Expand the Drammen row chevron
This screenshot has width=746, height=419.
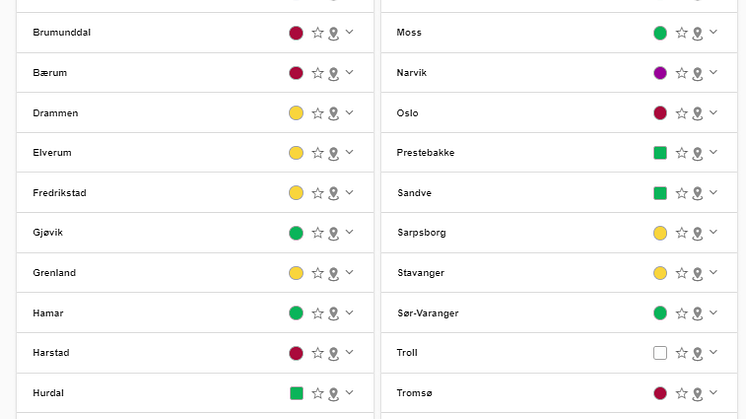point(349,113)
